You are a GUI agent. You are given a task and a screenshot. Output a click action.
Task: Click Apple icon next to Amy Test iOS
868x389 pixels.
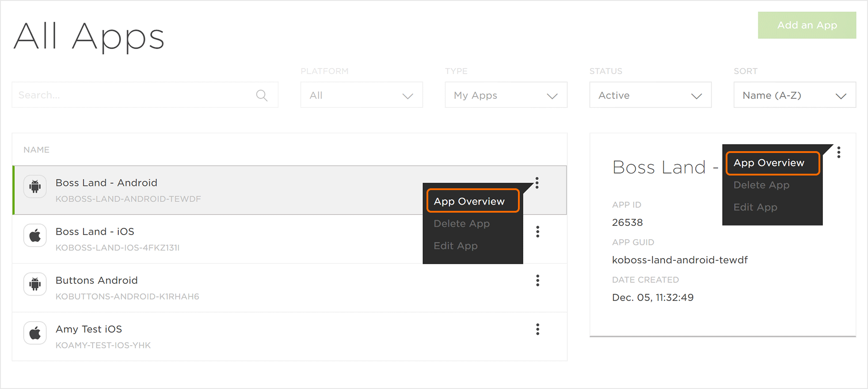(35, 333)
